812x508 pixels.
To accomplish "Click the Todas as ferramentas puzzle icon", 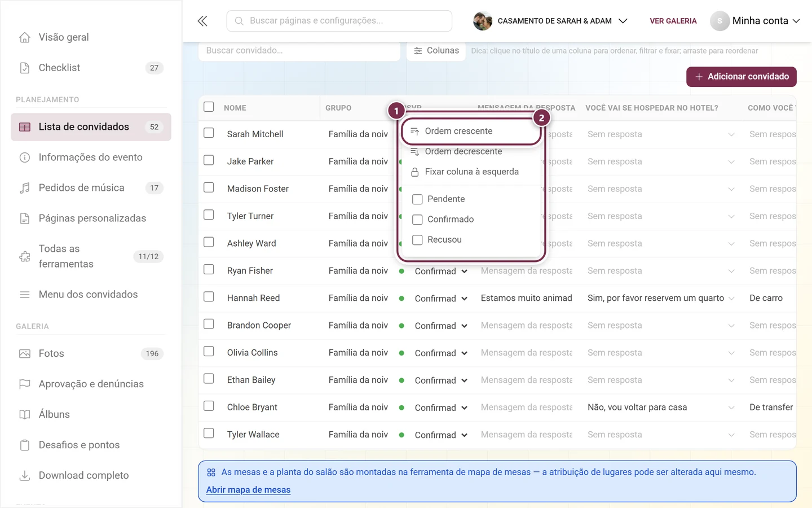I will (x=25, y=257).
